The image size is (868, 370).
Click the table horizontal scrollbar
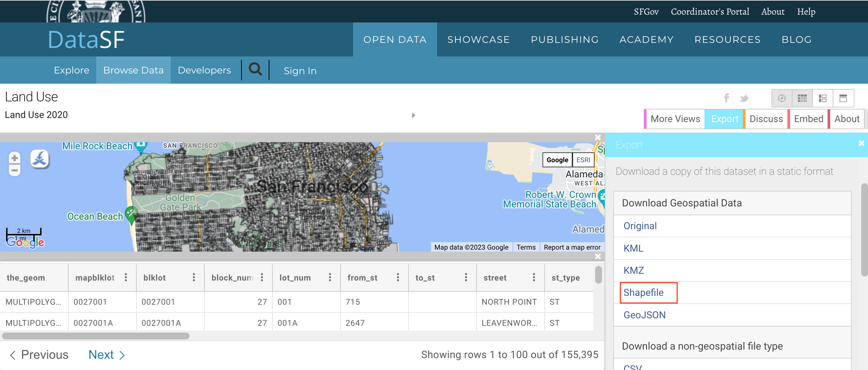click(x=96, y=336)
